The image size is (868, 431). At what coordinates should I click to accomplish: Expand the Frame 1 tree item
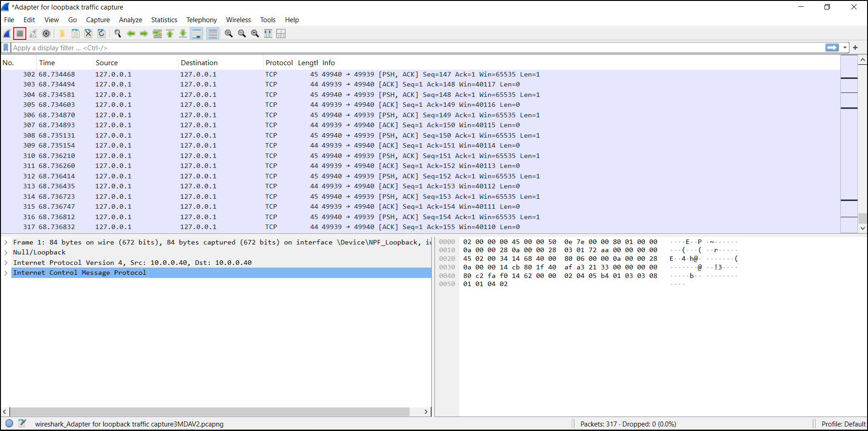click(6, 242)
